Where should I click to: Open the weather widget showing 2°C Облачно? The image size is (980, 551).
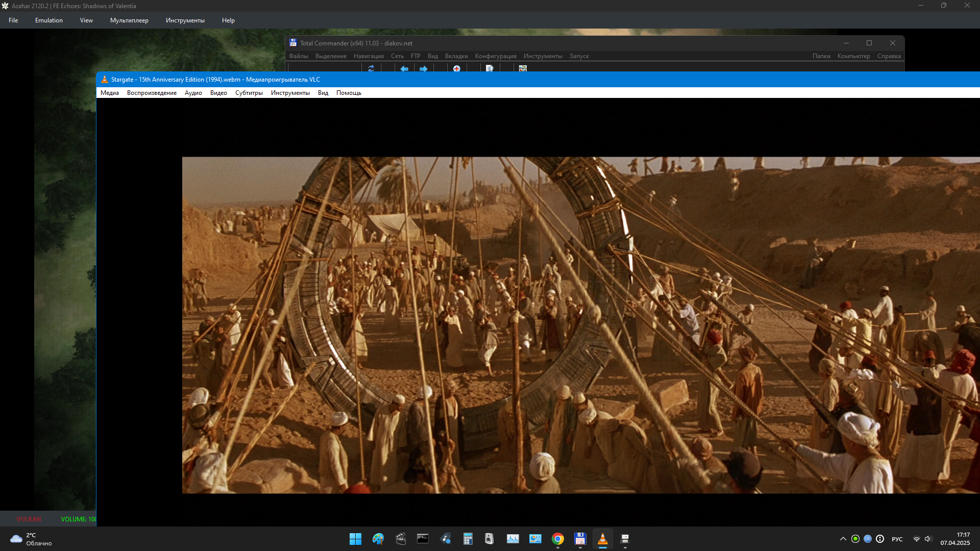point(32,539)
